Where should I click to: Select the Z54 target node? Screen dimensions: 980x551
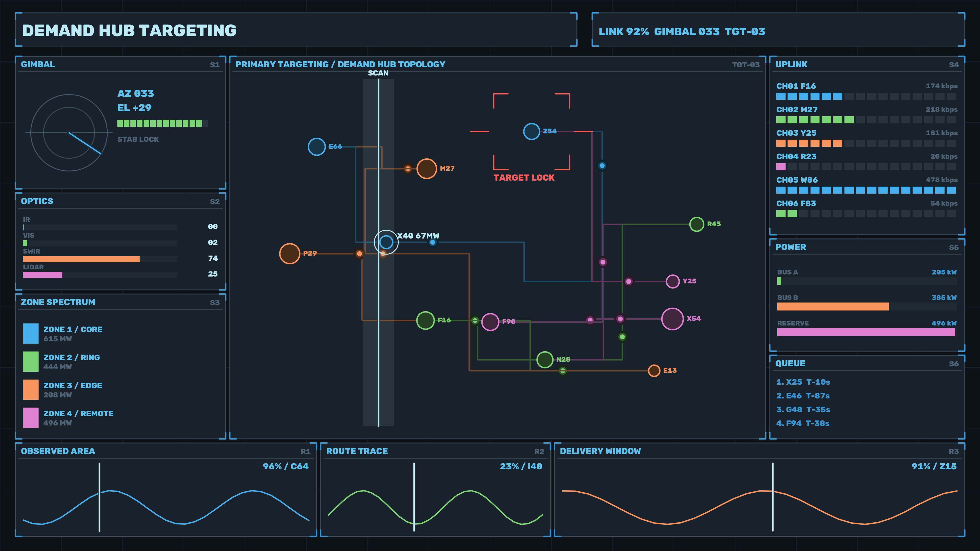point(531,132)
